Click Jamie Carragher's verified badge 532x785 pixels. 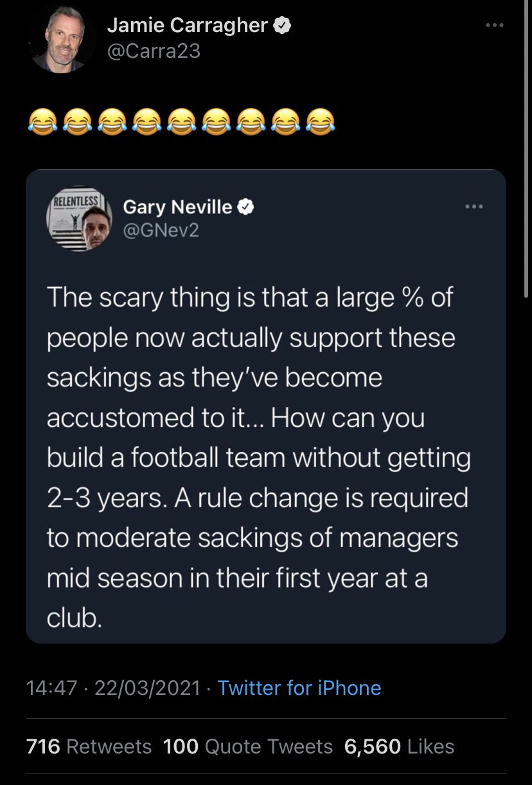[x=283, y=25]
